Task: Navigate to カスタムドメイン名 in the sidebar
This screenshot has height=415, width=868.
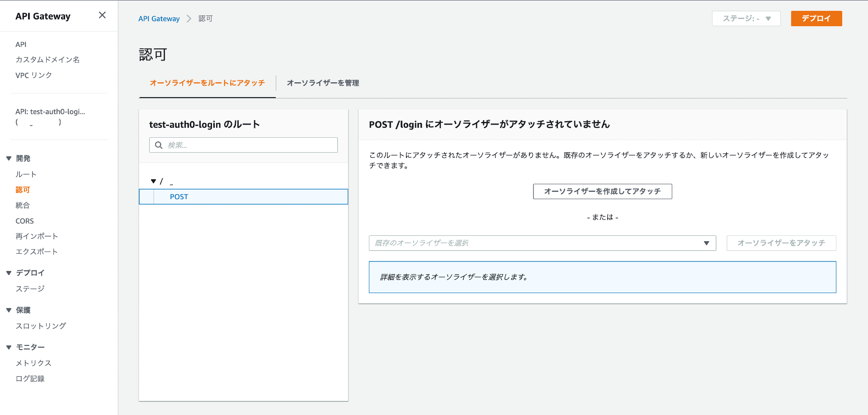Action: tap(47, 59)
